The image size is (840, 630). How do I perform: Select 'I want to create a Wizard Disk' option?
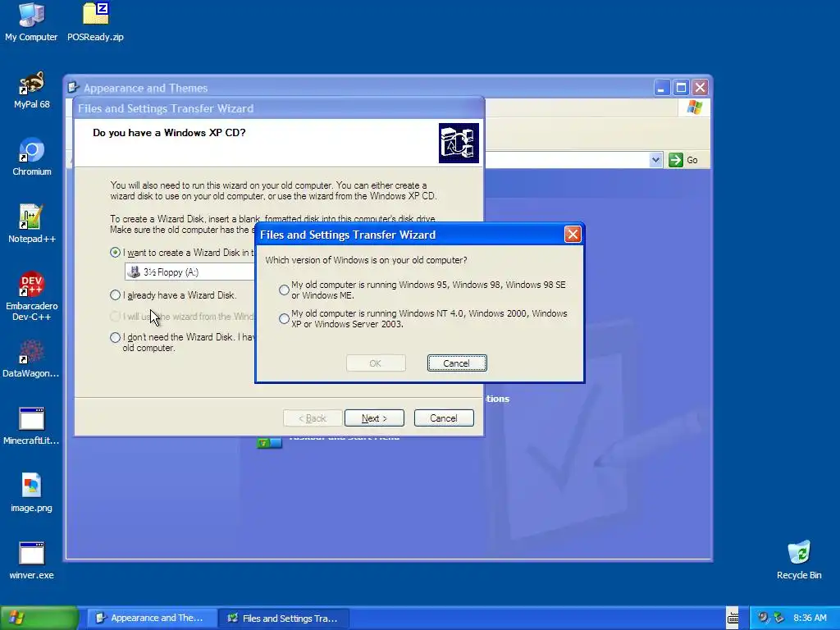pos(115,253)
